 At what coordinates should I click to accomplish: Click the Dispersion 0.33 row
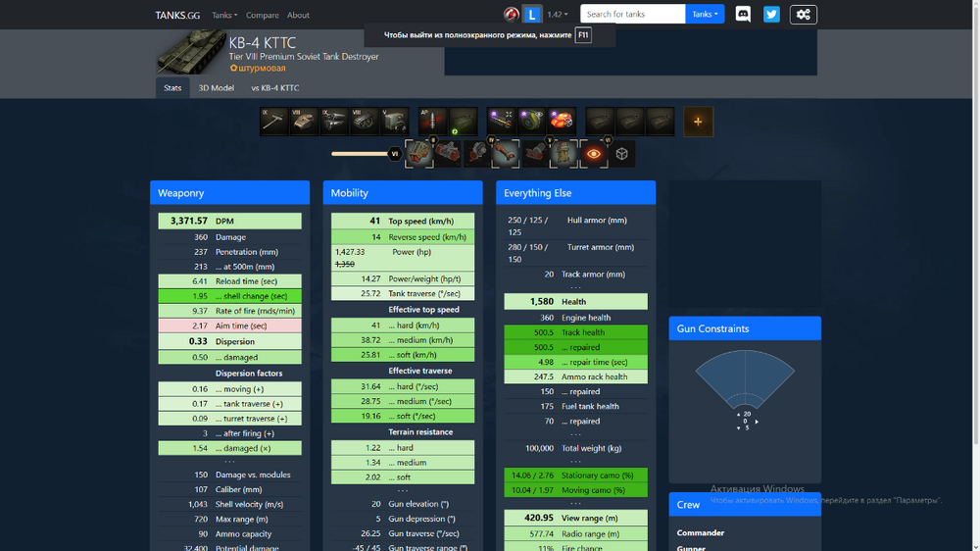click(229, 341)
